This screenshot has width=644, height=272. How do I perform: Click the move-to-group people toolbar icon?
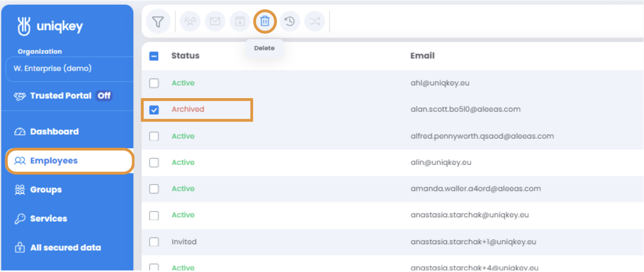[x=190, y=22]
